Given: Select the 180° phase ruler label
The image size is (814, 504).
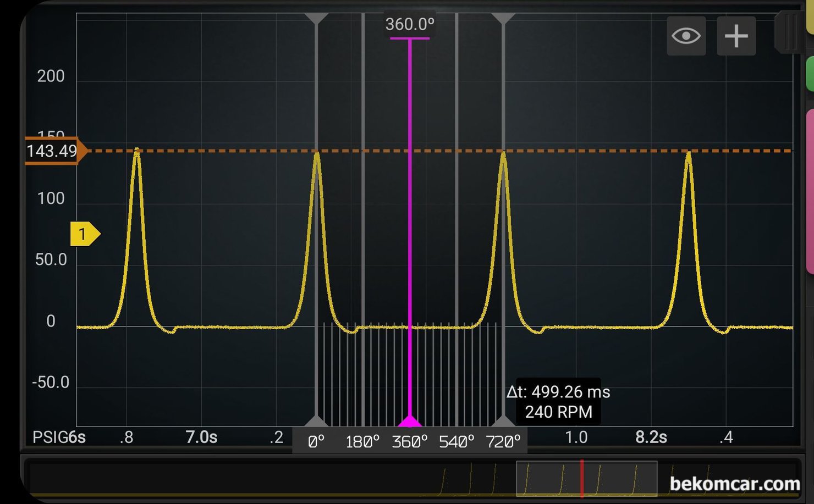Looking at the screenshot, I should tap(362, 442).
